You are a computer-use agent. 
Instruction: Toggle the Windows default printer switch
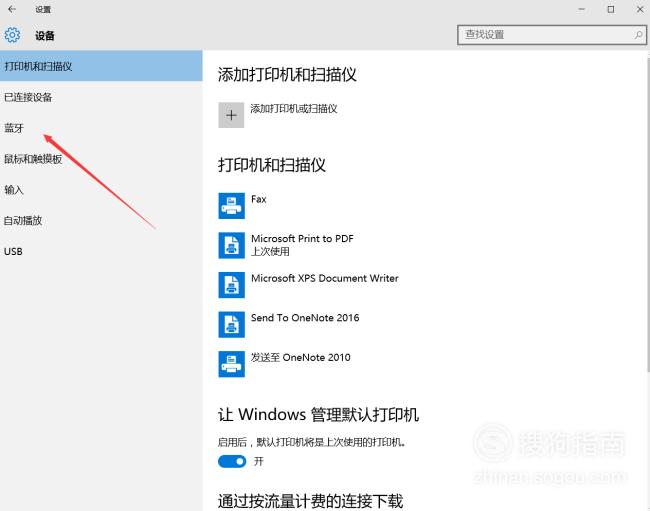coord(232,461)
